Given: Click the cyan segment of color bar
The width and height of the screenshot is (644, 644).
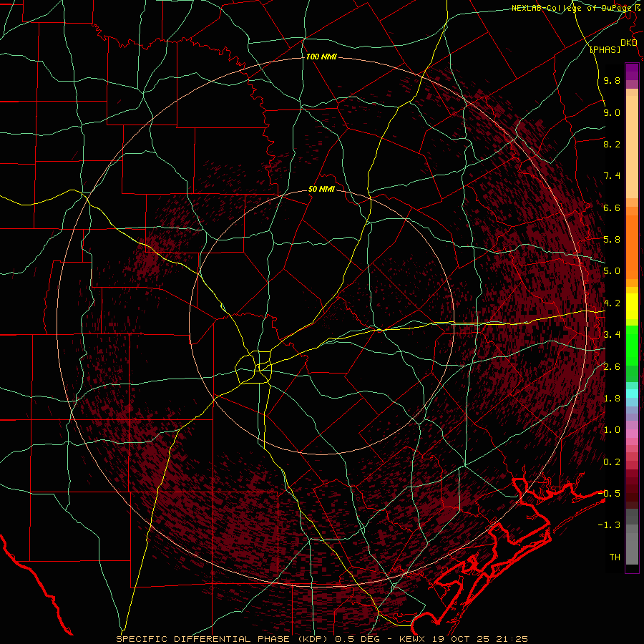Looking at the screenshot, I should (632, 394).
